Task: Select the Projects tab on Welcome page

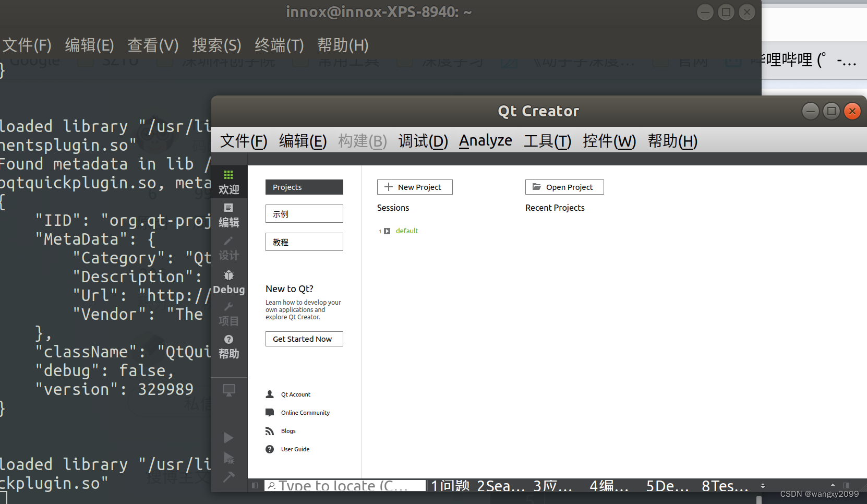Action: pos(304,187)
